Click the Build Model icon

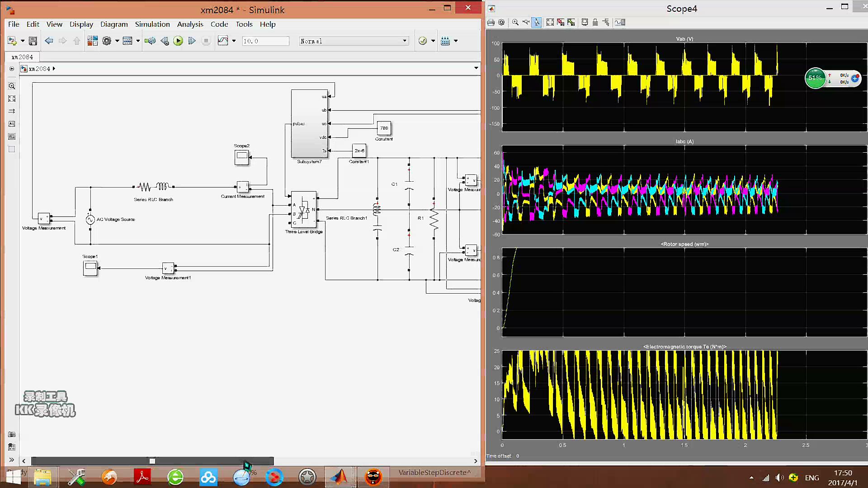[x=445, y=41]
